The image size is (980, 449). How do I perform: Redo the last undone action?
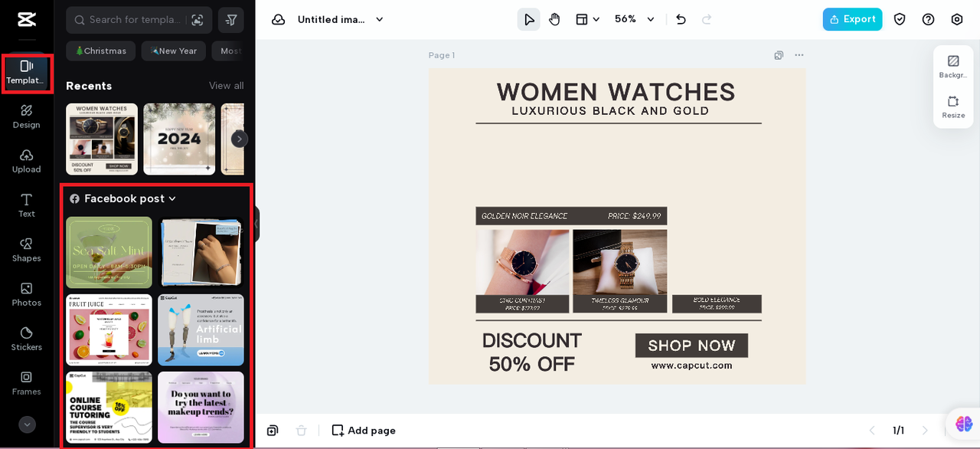click(x=707, y=19)
